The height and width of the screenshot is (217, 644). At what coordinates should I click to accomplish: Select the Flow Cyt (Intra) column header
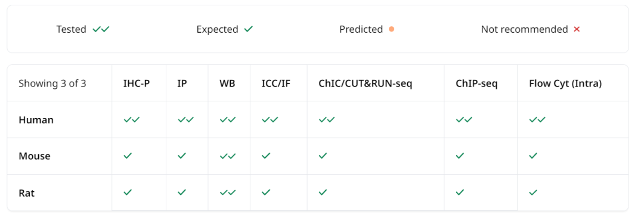565,84
